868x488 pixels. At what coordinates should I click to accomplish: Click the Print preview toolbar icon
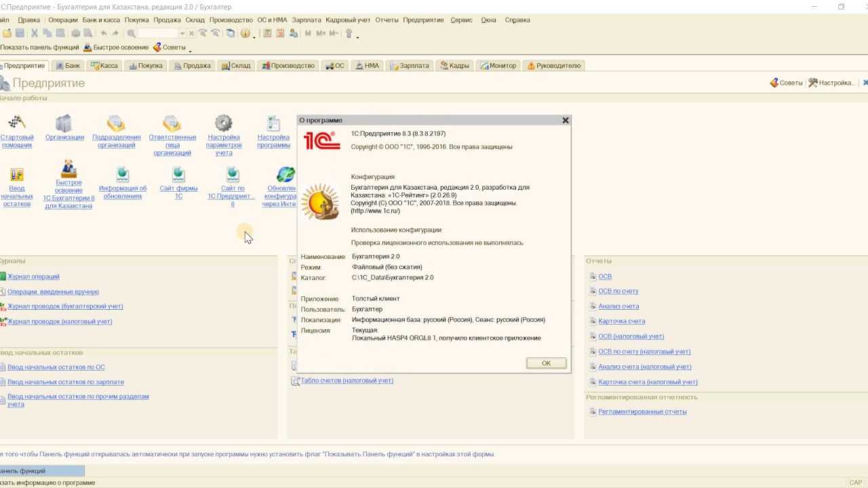[87, 33]
